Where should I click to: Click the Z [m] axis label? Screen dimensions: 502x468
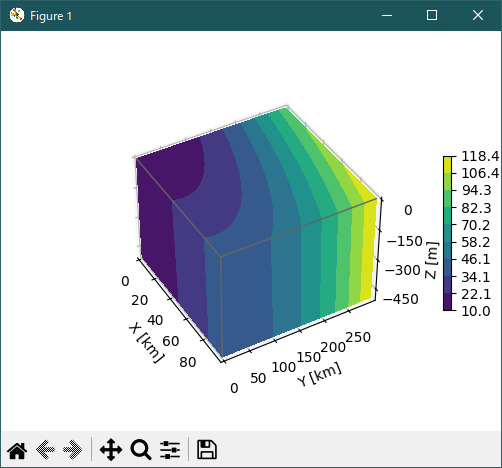coord(432,260)
